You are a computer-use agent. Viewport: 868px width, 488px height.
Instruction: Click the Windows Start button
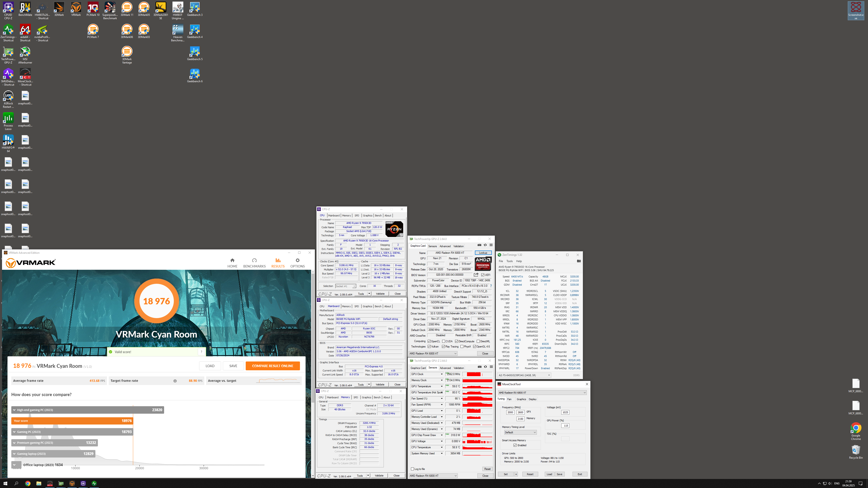[5, 483]
